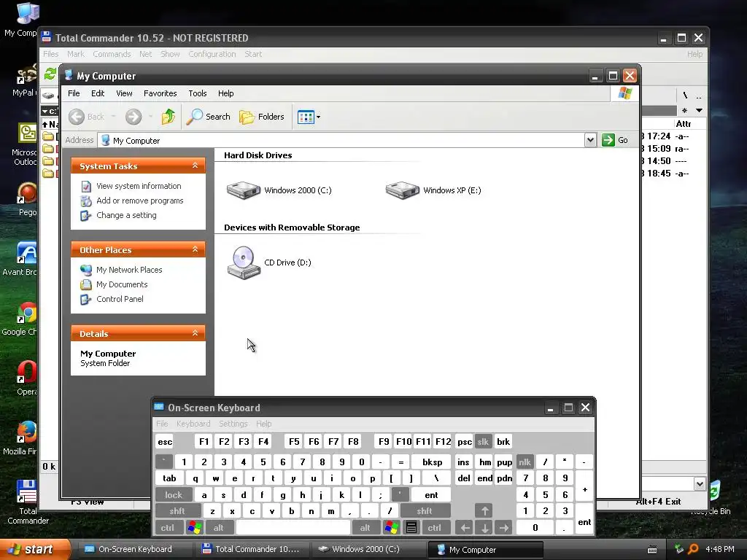Open My Network Places link
This screenshot has height=560, width=747.
(129, 270)
